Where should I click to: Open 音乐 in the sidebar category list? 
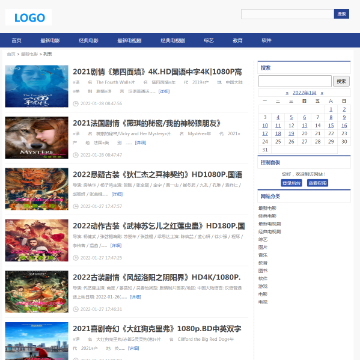point(263,255)
